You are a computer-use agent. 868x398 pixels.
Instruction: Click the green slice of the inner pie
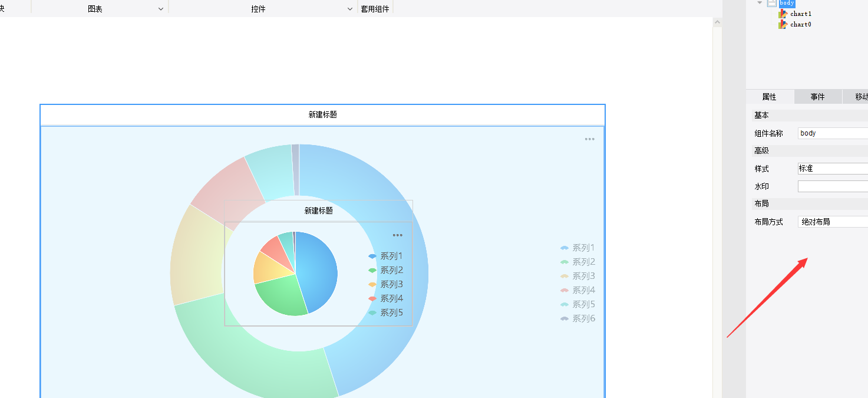280,298
